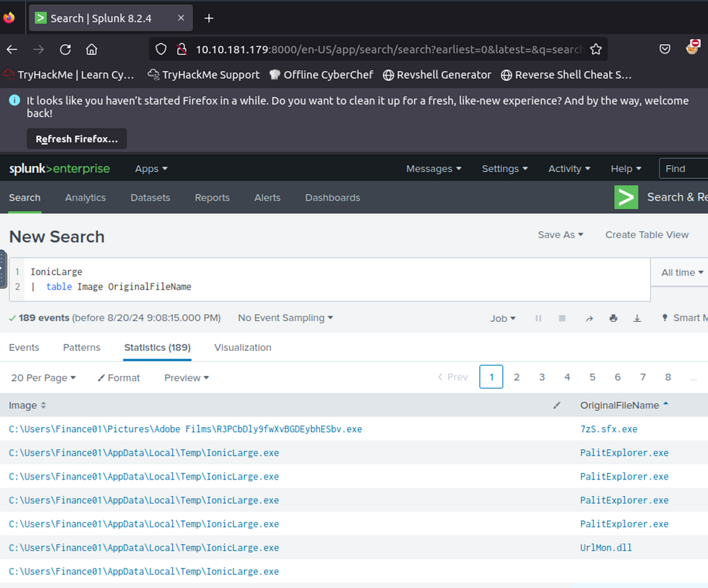Edit the Image column with pencil icon
Viewport: 708px width, 588px height.
557,405
